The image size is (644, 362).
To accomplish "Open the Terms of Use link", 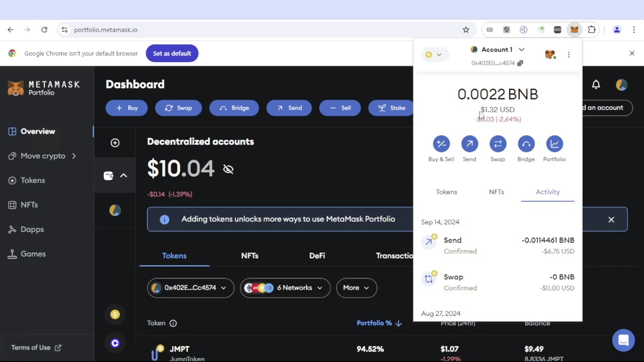I will tap(36, 347).
